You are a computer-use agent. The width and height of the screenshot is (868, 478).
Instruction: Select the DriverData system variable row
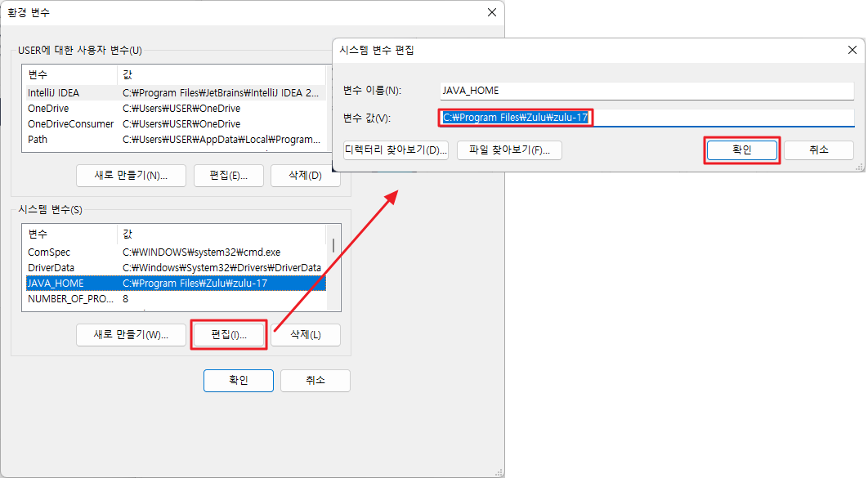click(175, 268)
